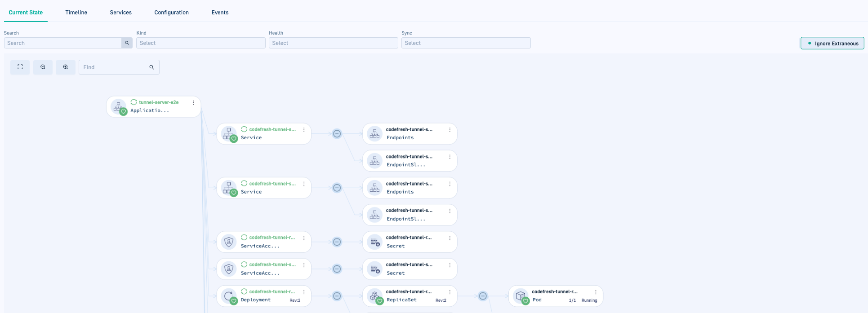
Task: Toggle the Ignore Extraneous button
Action: 832,43
